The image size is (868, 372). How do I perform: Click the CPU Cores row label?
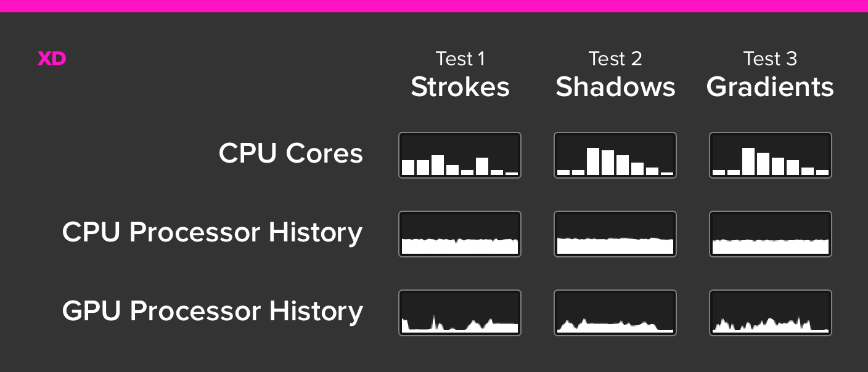tap(291, 153)
